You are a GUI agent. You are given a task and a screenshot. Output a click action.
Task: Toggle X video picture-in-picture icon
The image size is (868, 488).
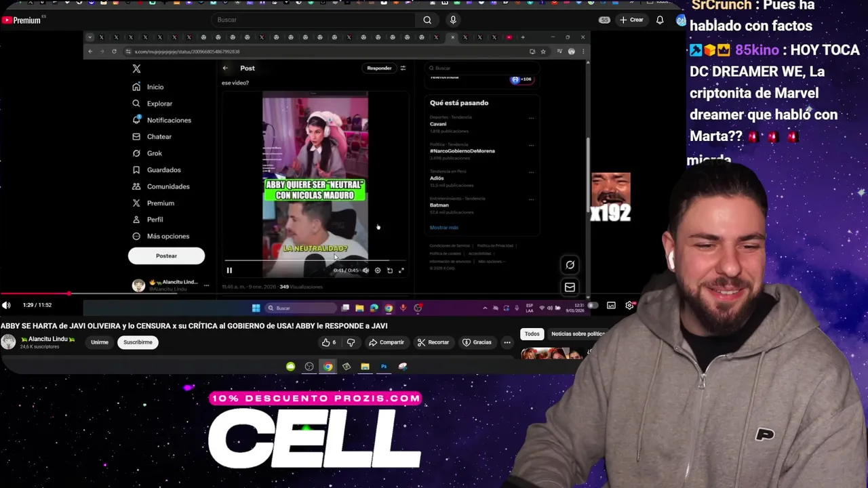point(390,270)
